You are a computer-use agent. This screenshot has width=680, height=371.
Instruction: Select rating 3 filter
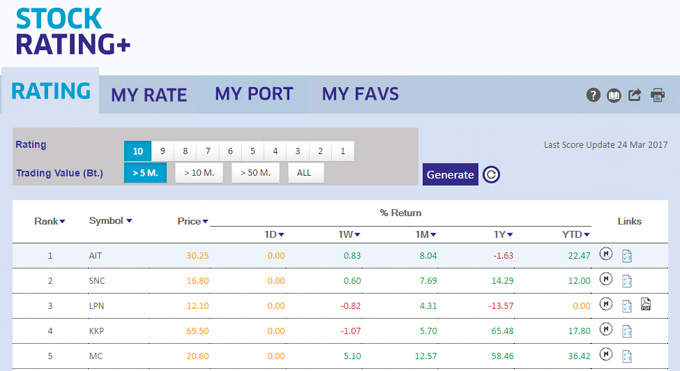(x=298, y=151)
